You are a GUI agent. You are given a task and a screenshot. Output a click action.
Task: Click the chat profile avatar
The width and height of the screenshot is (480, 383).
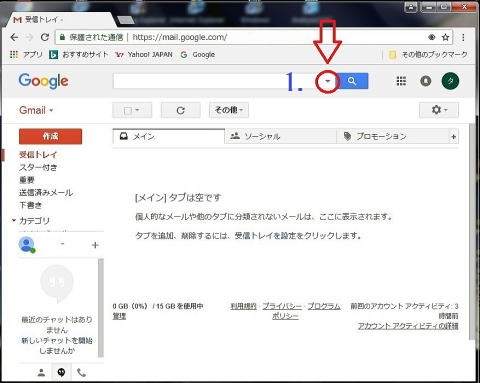tap(27, 245)
